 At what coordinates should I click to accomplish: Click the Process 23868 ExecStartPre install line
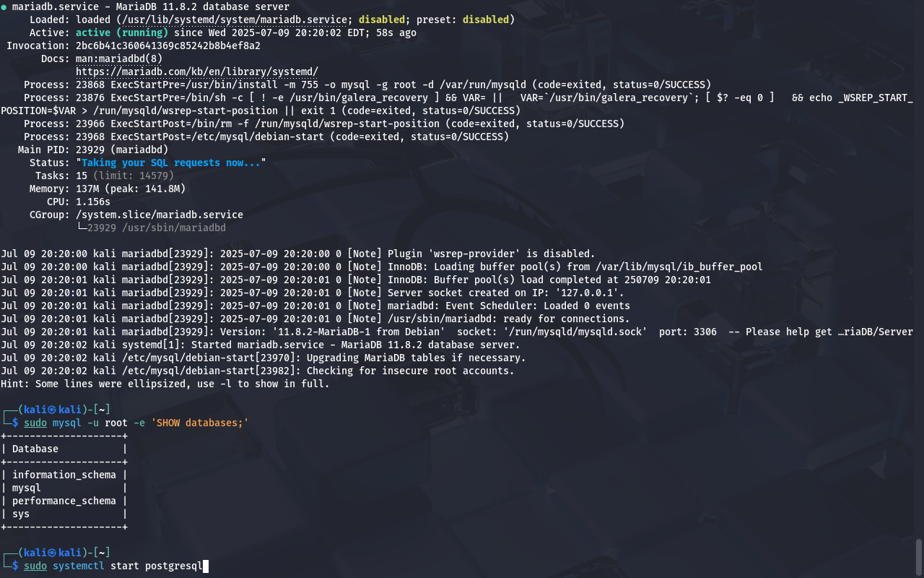[x=367, y=85]
